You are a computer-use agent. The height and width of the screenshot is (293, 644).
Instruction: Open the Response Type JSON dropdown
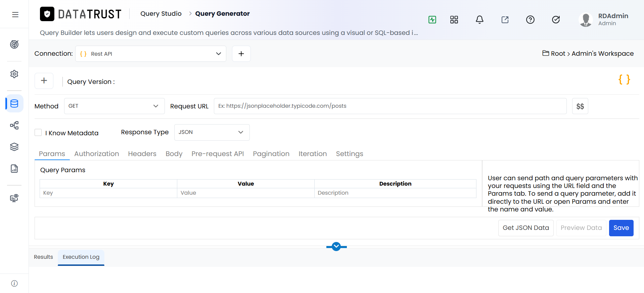(212, 132)
